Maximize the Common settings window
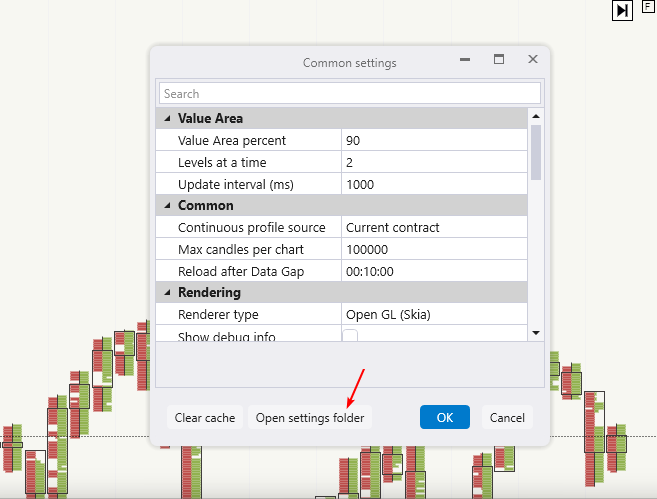Image resolution: width=657 pixels, height=499 pixels. 499,61
